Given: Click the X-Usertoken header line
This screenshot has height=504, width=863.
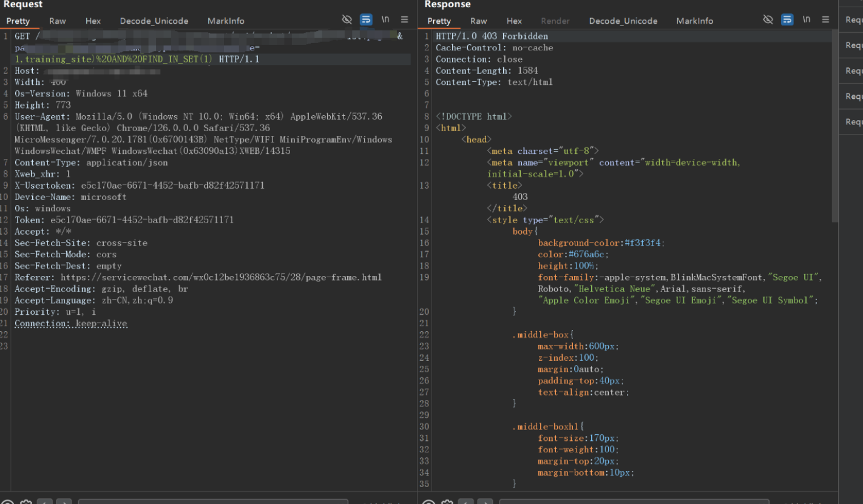Looking at the screenshot, I should [140, 186].
